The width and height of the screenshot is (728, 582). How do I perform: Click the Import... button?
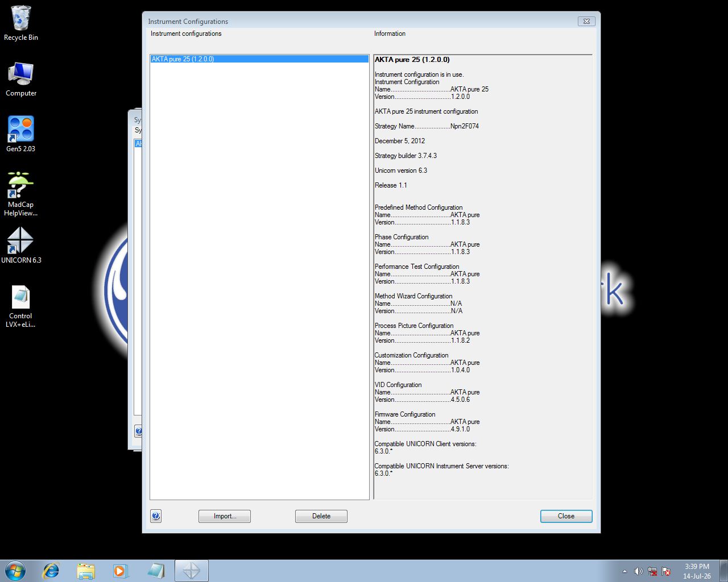(x=225, y=516)
